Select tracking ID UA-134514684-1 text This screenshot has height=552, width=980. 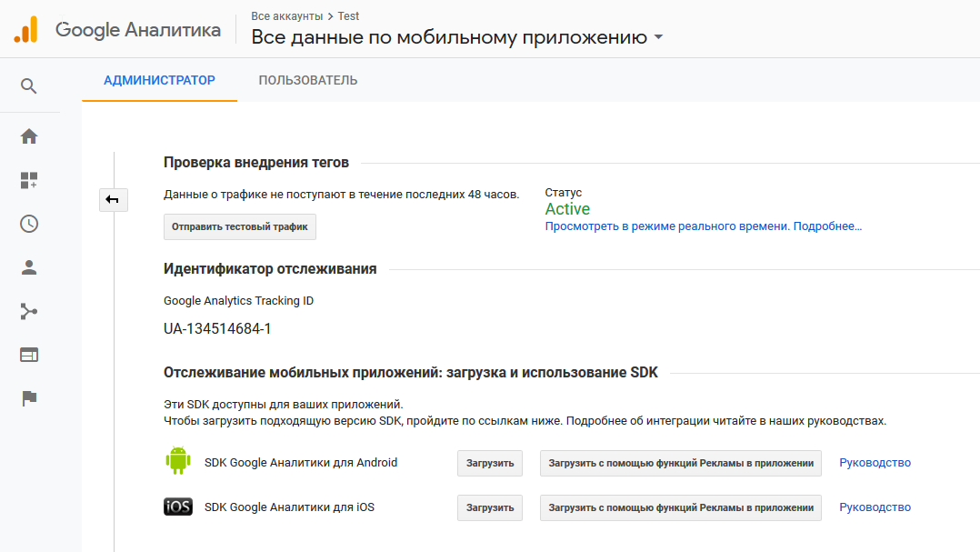217,329
